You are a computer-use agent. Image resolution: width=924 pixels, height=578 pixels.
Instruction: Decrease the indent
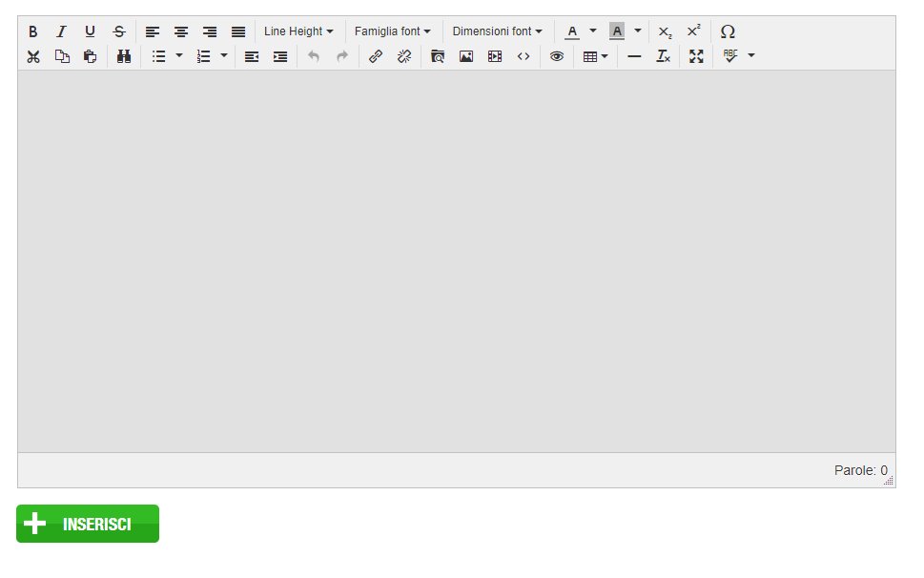click(252, 56)
